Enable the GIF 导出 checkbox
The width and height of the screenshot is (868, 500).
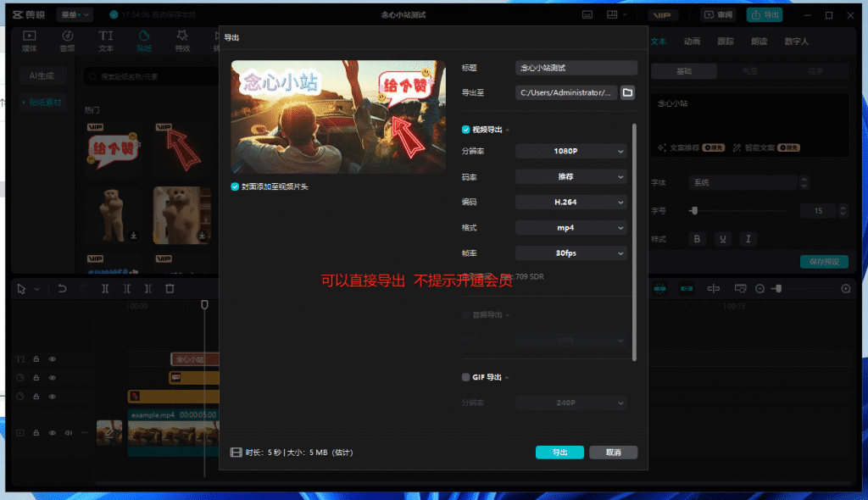tap(465, 377)
